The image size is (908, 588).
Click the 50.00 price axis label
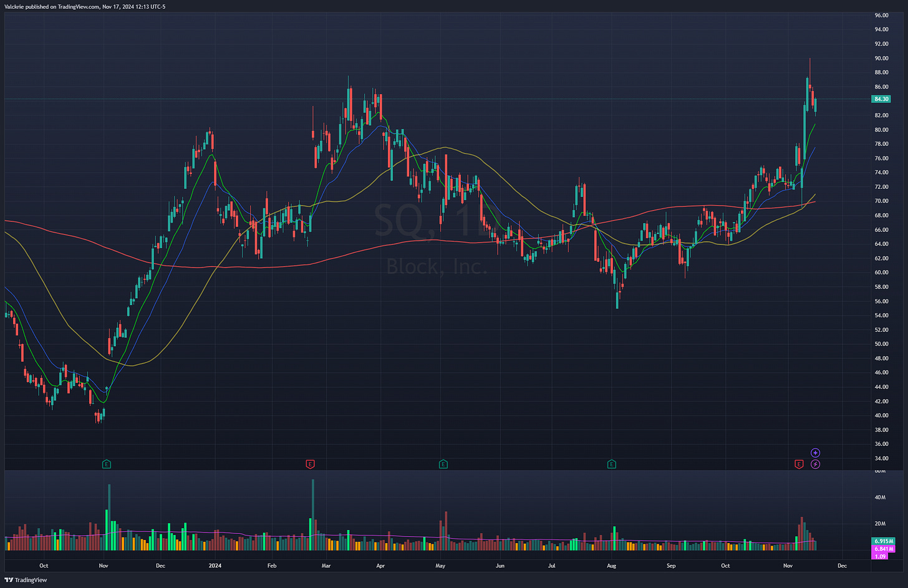881,344
